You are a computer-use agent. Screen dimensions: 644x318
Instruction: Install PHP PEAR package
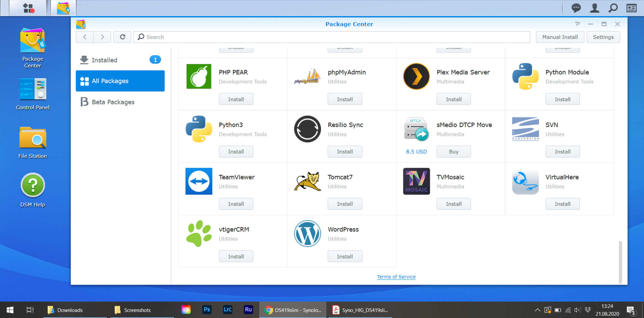click(x=236, y=99)
